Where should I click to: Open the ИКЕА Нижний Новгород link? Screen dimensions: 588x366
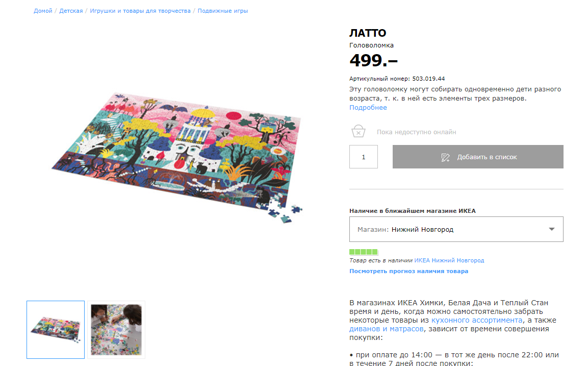click(x=449, y=260)
